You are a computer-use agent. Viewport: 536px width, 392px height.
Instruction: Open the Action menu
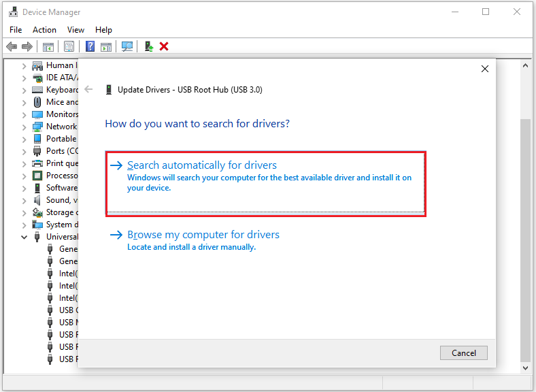tap(44, 30)
